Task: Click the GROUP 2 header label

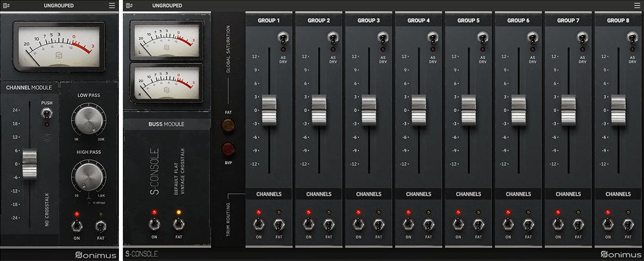Action: [x=319, y=20]
